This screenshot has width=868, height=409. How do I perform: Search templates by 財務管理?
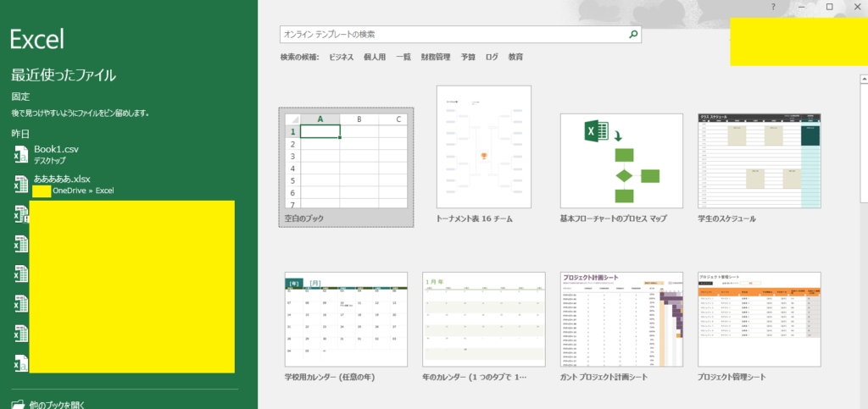tap(435, 58)
